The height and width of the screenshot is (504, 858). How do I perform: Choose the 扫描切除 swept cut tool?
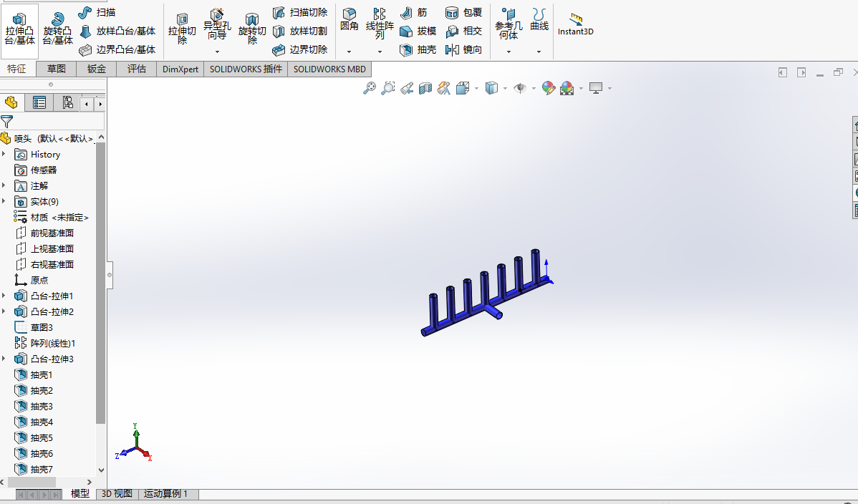click(300, 13)
